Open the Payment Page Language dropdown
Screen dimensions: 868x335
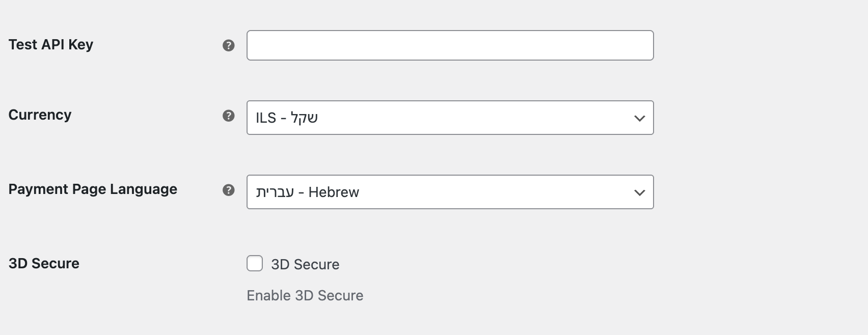[450, 192]
